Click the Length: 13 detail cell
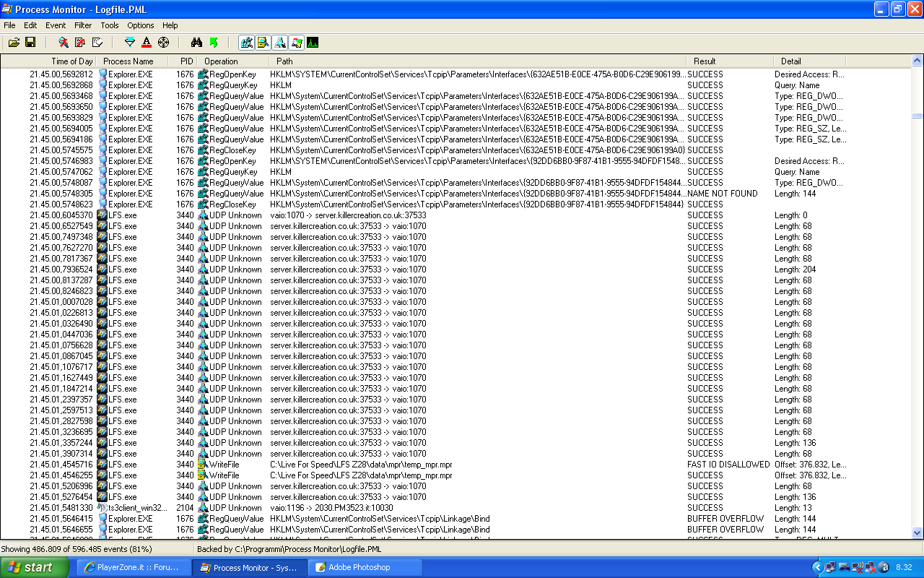Screen dimensions: 924x578 [793, 508]
